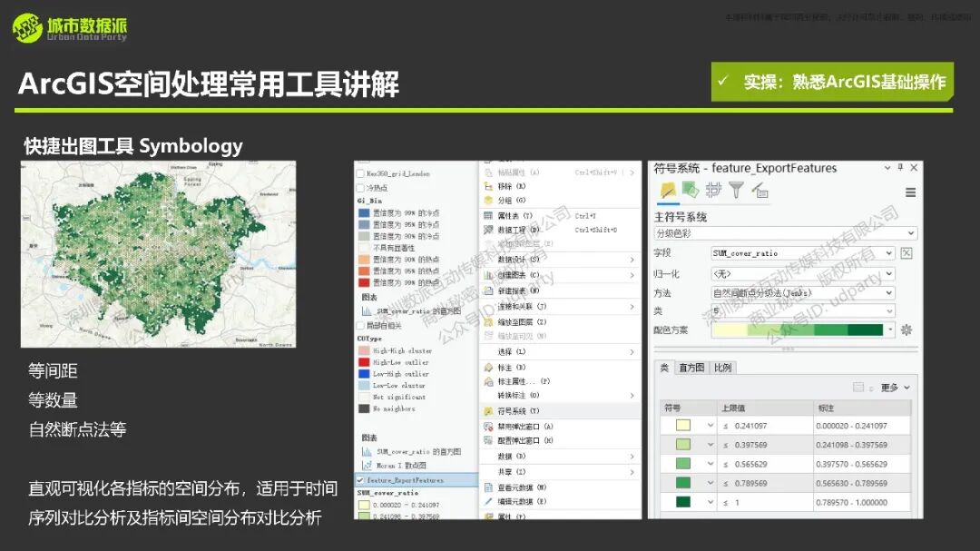Screen dimensions: 980x551
Task: Click the 标注 label icon in context menu
Action: (489, 368)
